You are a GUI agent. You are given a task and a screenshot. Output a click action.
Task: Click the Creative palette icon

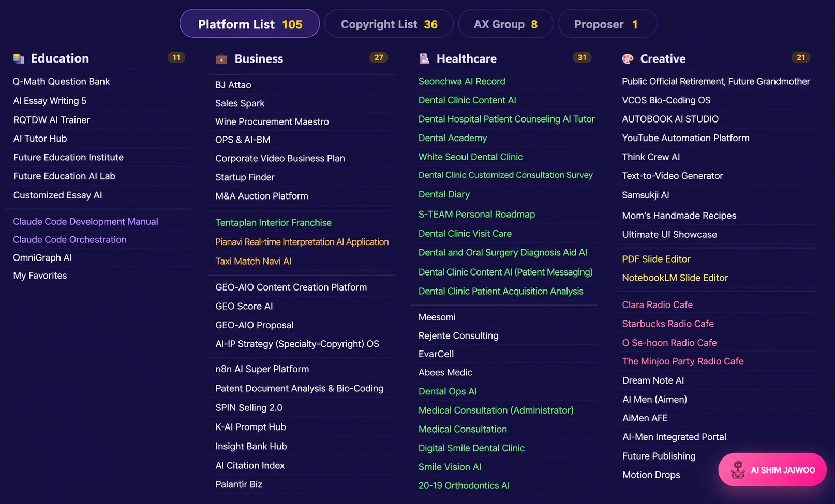[x=628, y=59]
